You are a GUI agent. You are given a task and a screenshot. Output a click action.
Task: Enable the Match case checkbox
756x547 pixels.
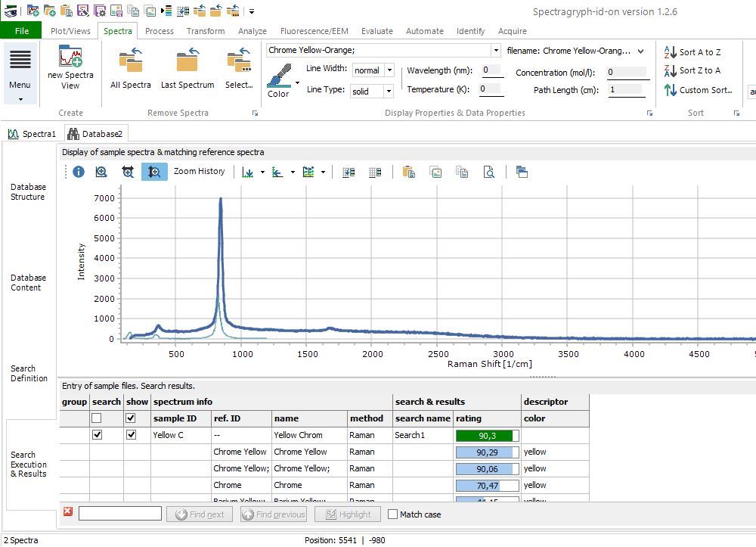pyautogui.click(x=392, y=514)
